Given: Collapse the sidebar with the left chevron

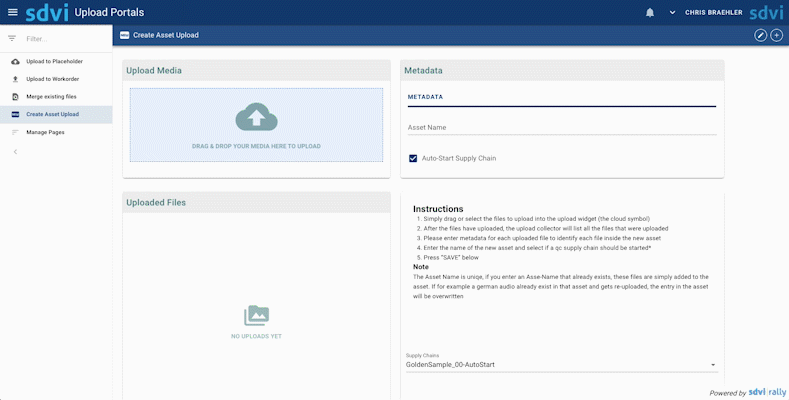Looking at the screenshot, I should point(15,151).
